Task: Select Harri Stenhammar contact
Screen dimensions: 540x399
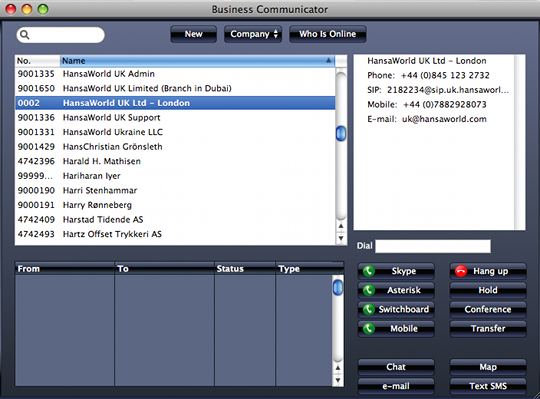Action: 175,190
